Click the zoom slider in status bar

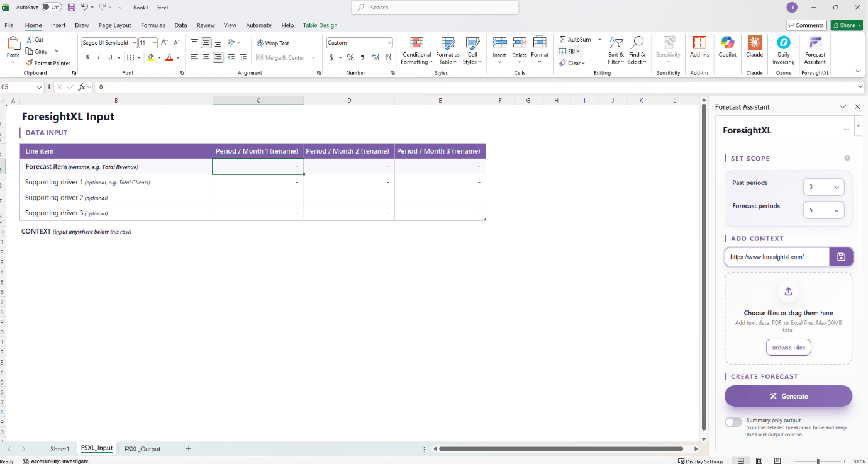(x=818, y=461)
